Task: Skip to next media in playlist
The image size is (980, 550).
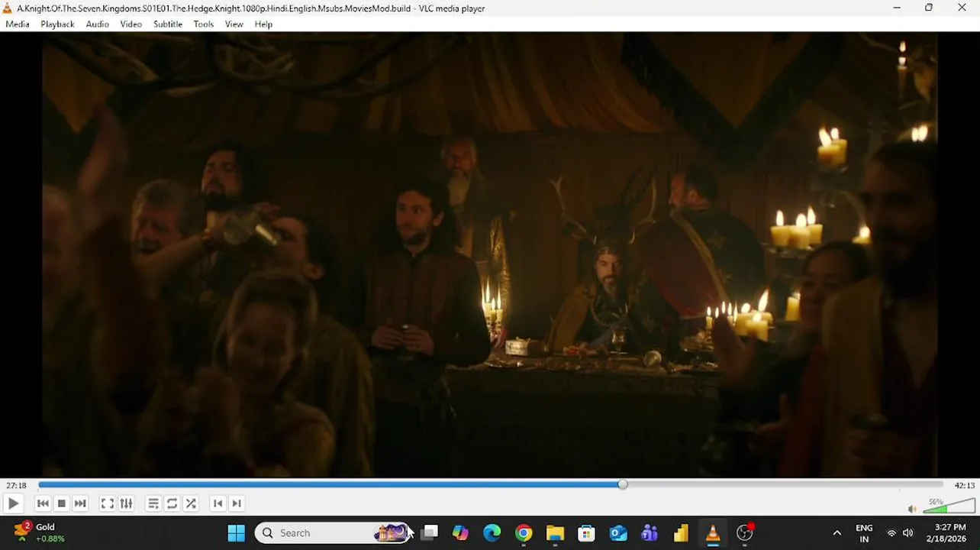Action: tap(80, 503)
